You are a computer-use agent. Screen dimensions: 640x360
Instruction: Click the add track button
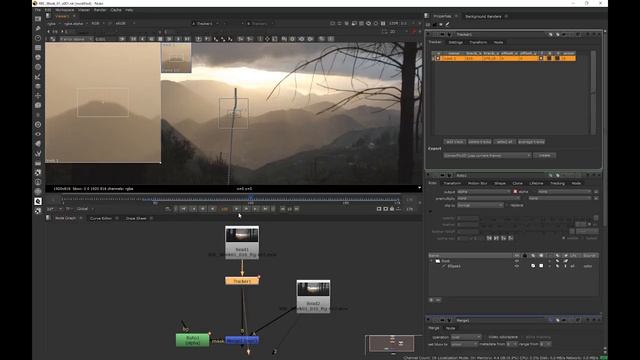(454, 142)
